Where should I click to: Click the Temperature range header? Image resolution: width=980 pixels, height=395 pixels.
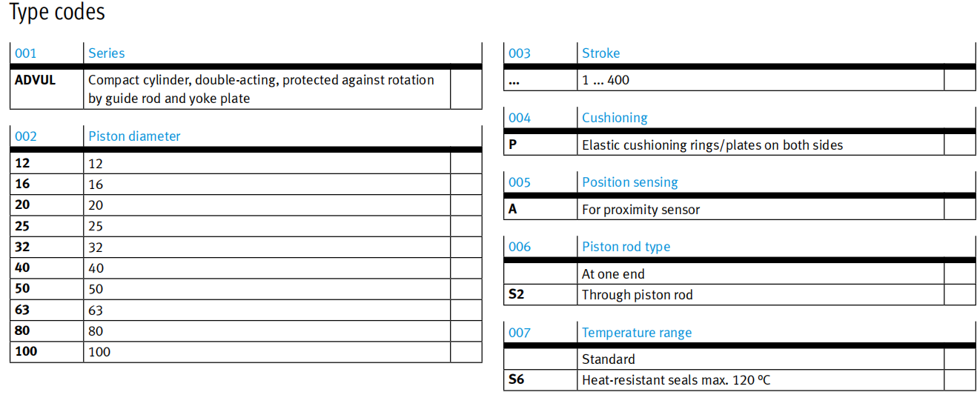pyautogui.click(x=637, y=333)
